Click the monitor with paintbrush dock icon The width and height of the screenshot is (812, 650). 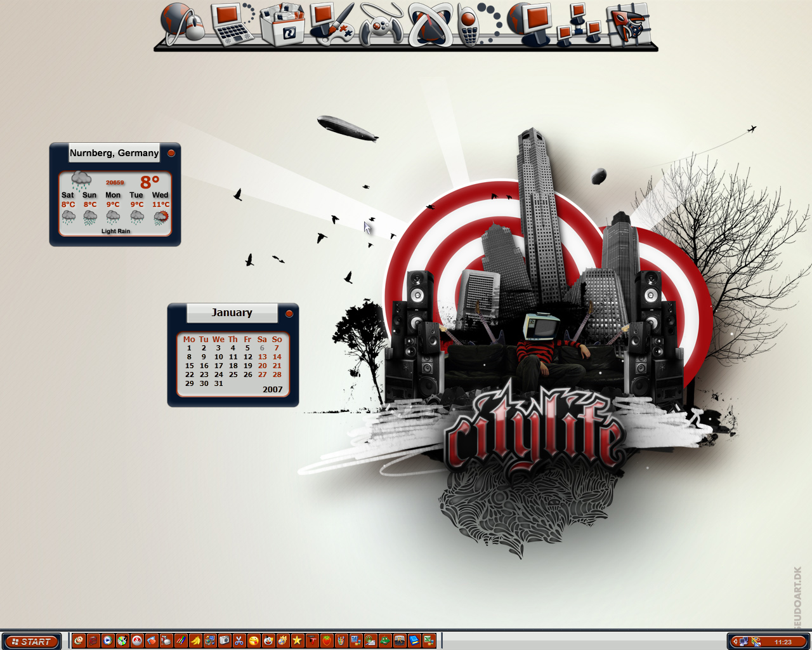[332, 24]
